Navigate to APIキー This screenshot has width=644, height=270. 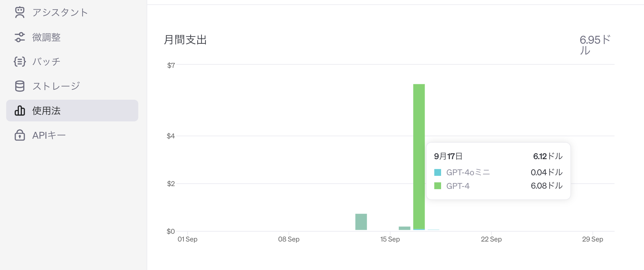tap(49, 135)
